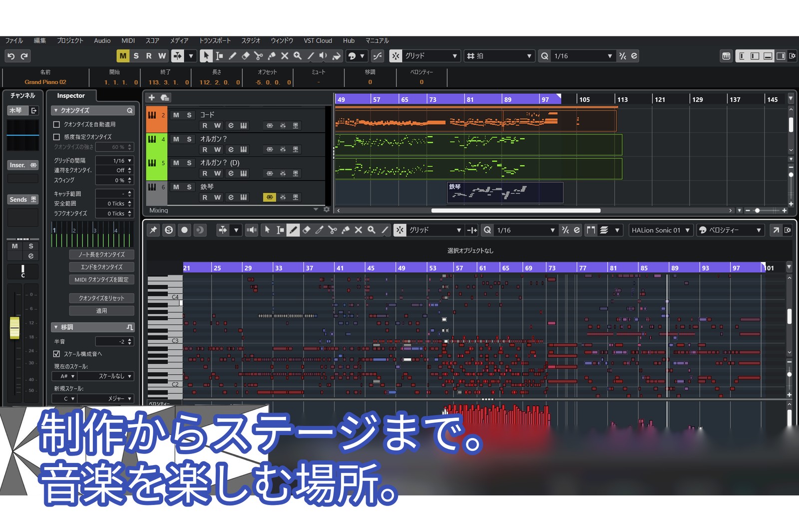Viewport: 799px width, 532px height.
Task: Select the Mute X tool in the top toolbar
Action: point(285,56)
